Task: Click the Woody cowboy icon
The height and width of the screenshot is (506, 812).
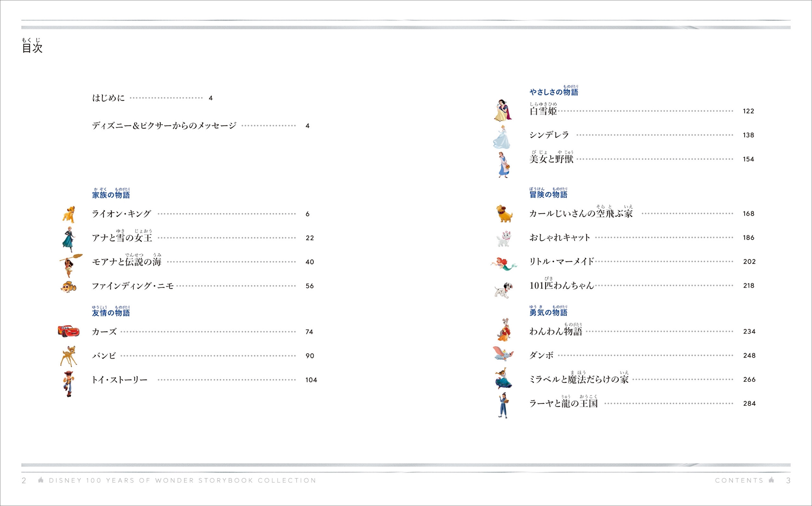Action: click(69, 384)
